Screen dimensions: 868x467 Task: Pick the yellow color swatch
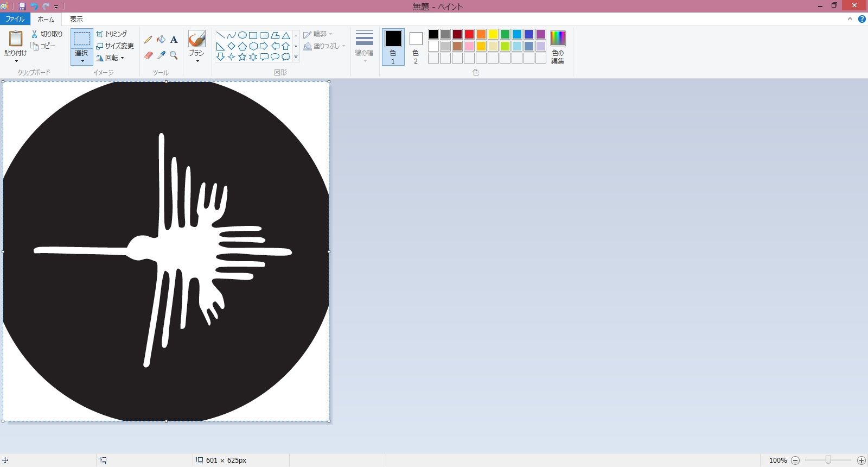pos(493,34)
